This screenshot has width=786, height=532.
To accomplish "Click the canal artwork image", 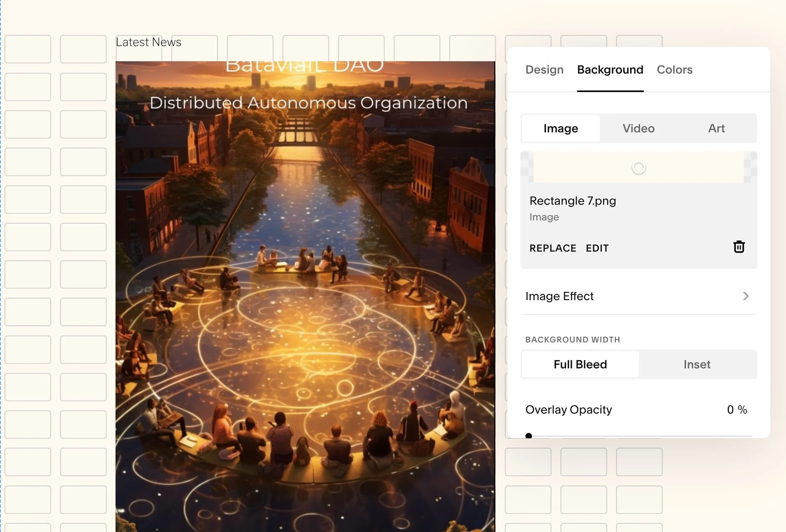I will coord(305,296).
